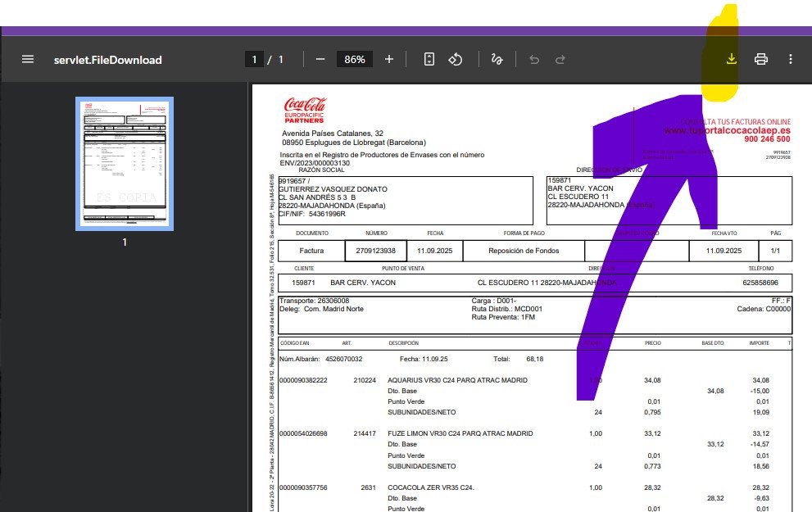Click the invoice number 2709123938
The image size is (812, 512).
tap(376, 251)
